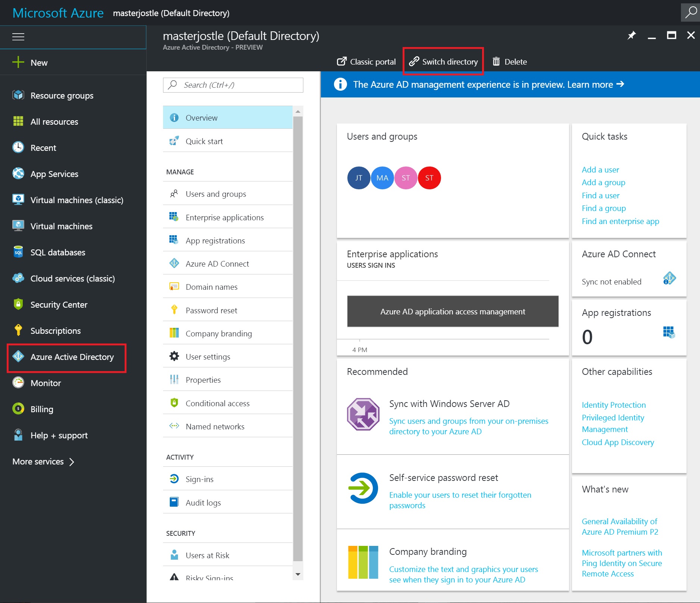
Task: Click the blade Search (Ctrl+/) field
Action: (x=233, y=85)
